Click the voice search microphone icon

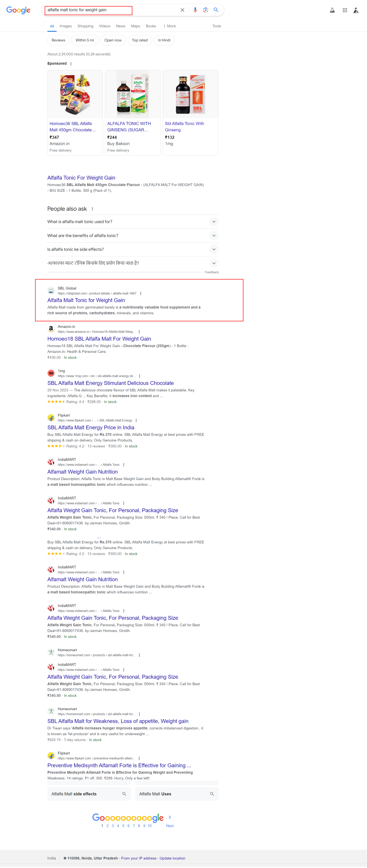click(x=195, y=10)
